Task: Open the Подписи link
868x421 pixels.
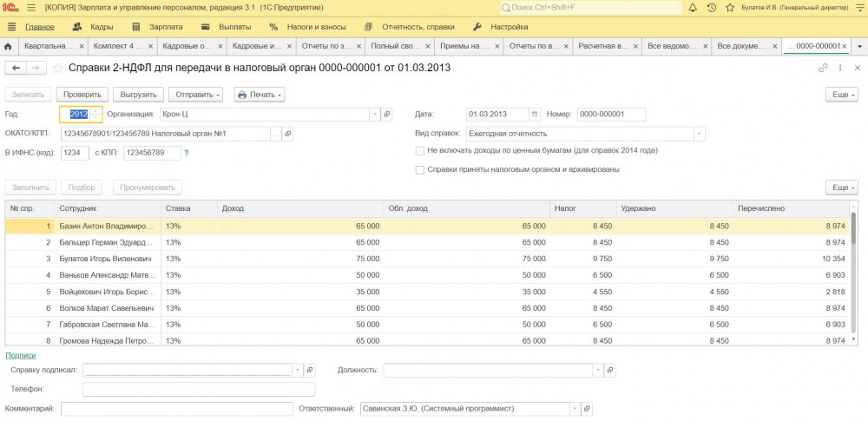Action: pos(21,355)
